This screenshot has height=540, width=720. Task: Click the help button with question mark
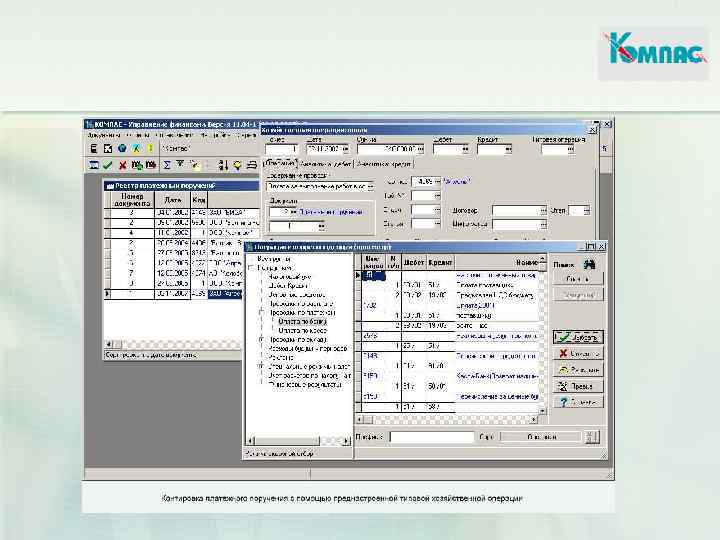tap(578, 402)
